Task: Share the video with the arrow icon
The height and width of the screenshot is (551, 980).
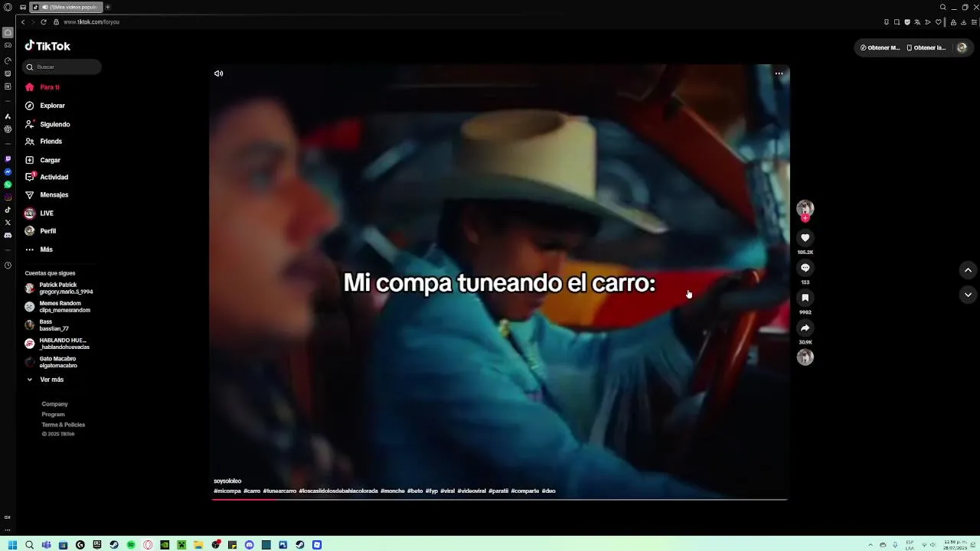Action: pos(805,328)
